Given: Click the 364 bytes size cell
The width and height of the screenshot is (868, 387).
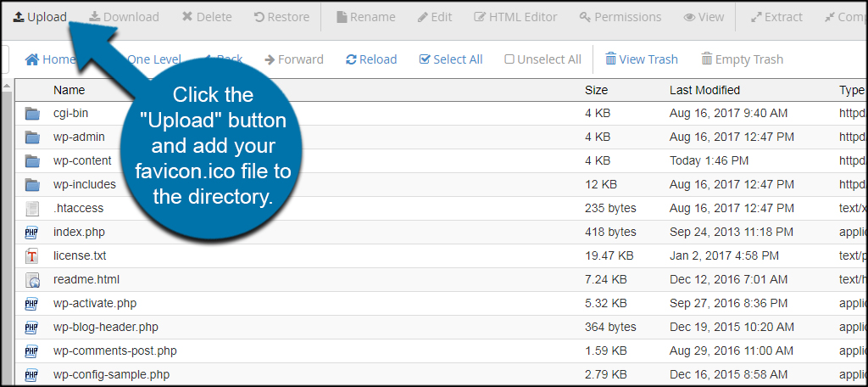Looking at the screenshot, I should (610, 328).
